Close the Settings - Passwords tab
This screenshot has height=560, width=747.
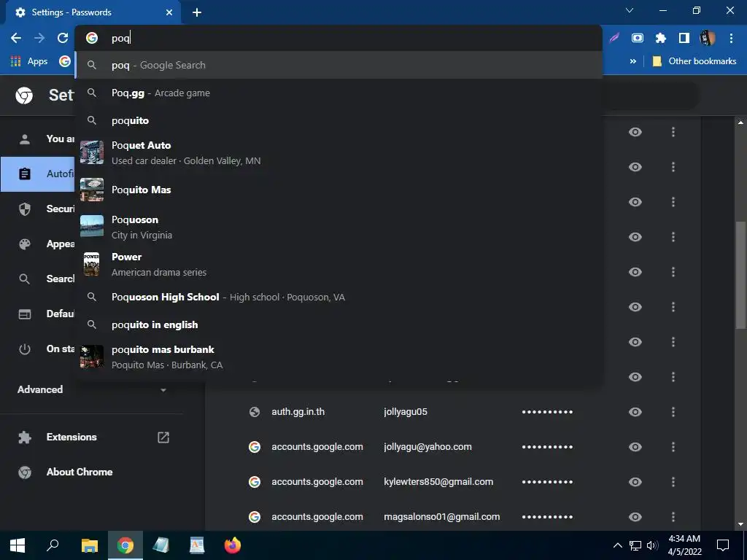pos(169,12)
